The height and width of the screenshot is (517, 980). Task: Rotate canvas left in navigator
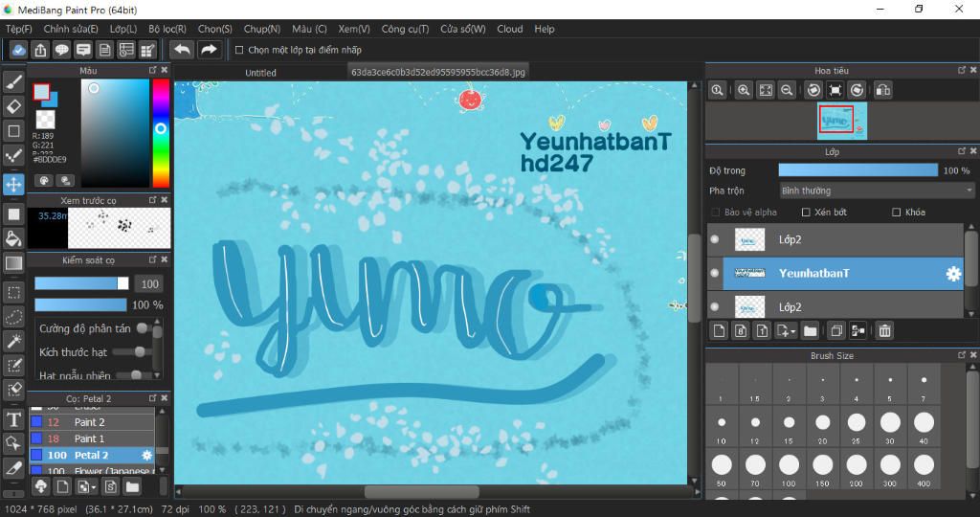[x=813, y=90]
